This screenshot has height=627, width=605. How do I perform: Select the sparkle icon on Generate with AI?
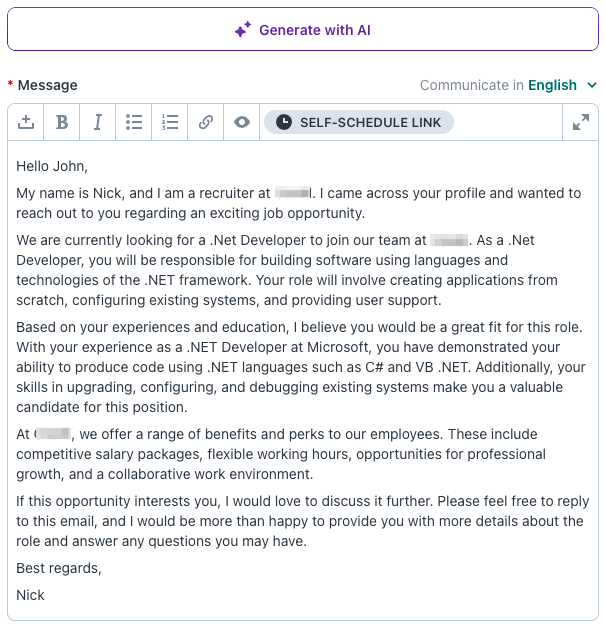(x=243, y=30)
